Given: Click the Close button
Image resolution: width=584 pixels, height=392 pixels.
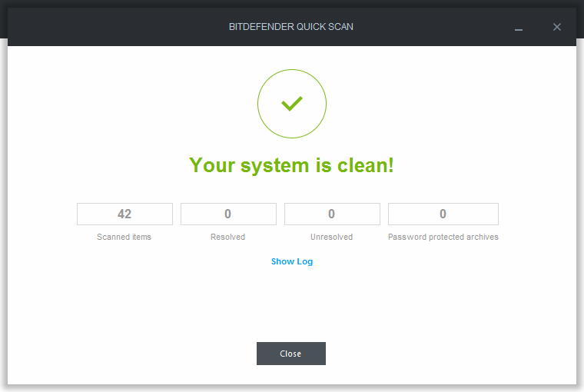Looking at the screenshot, I should (x=291, y=354).
